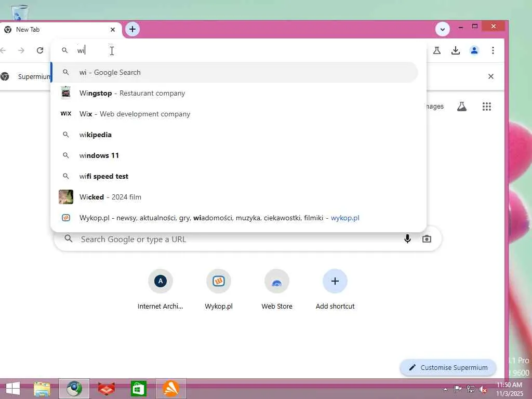The width and height of the screenshot is (532, 399).
Task: Click the Search Google or type a URL box
Action: (248, 239)
